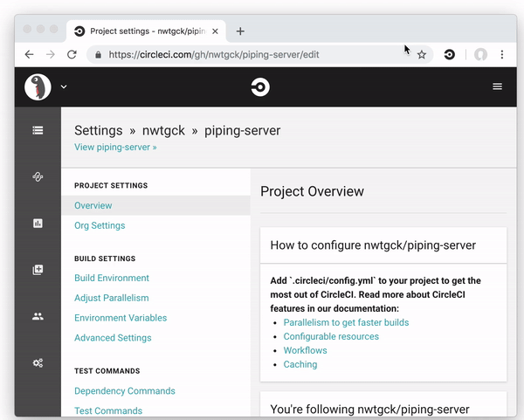This screenshot has width=524, height=420.
Task: Click the TEST COMMANDS section label
Action: [107, 371]
